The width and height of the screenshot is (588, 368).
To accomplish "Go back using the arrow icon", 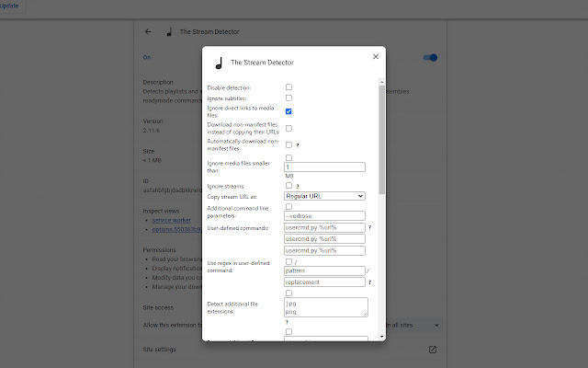I will tap(148, 31).
